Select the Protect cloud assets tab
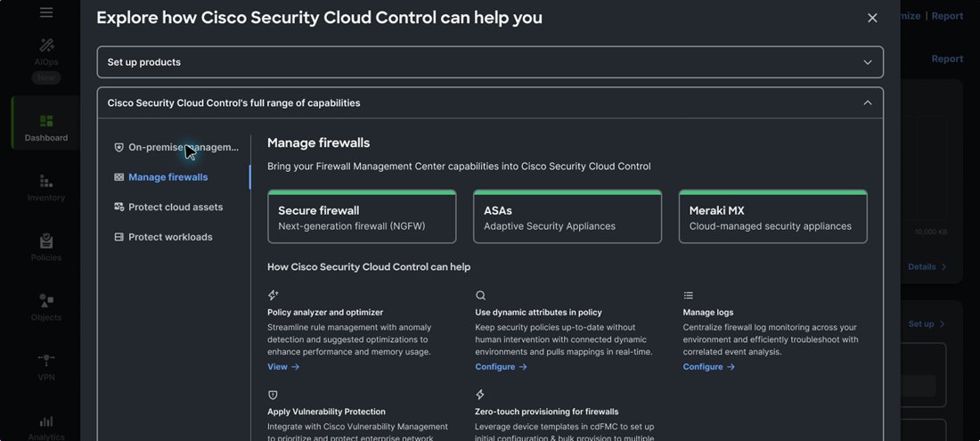 [168, 208]
